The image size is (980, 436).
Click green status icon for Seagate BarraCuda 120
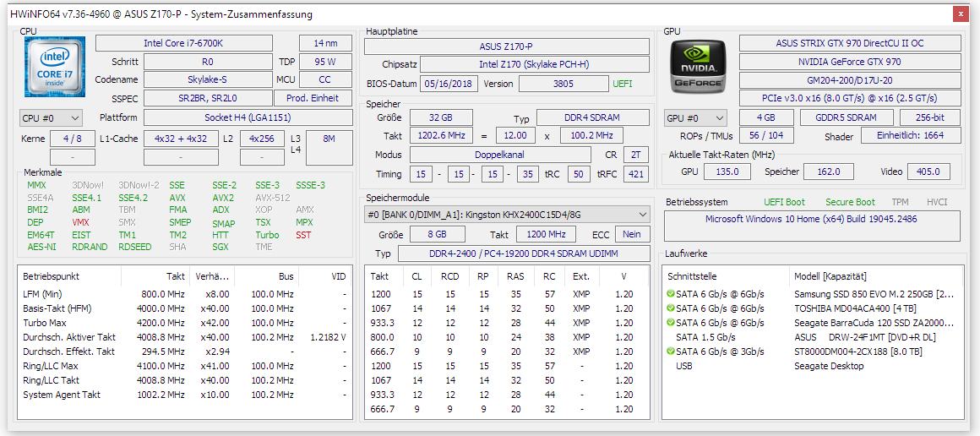(x=671, y=323)
